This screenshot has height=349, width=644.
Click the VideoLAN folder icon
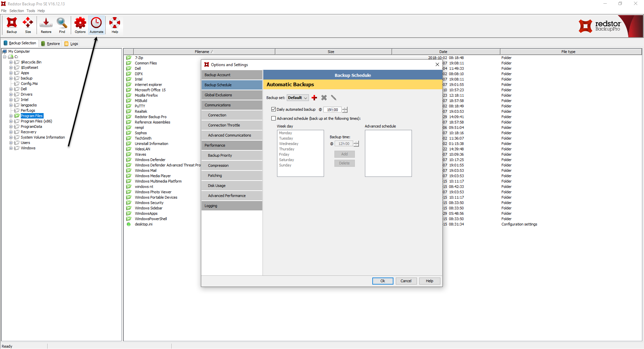129,149
